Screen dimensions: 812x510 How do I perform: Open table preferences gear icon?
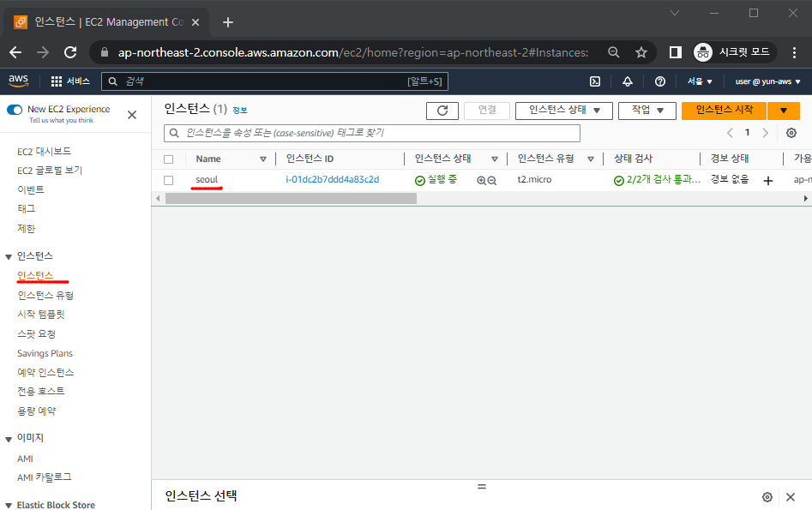tap(791, 133)
